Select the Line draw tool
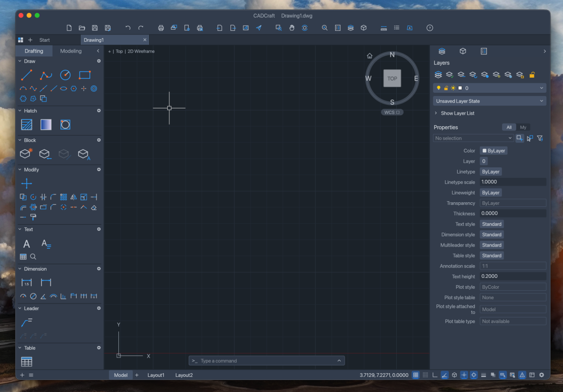The image size is (563, 392). (x=27, y=75)
